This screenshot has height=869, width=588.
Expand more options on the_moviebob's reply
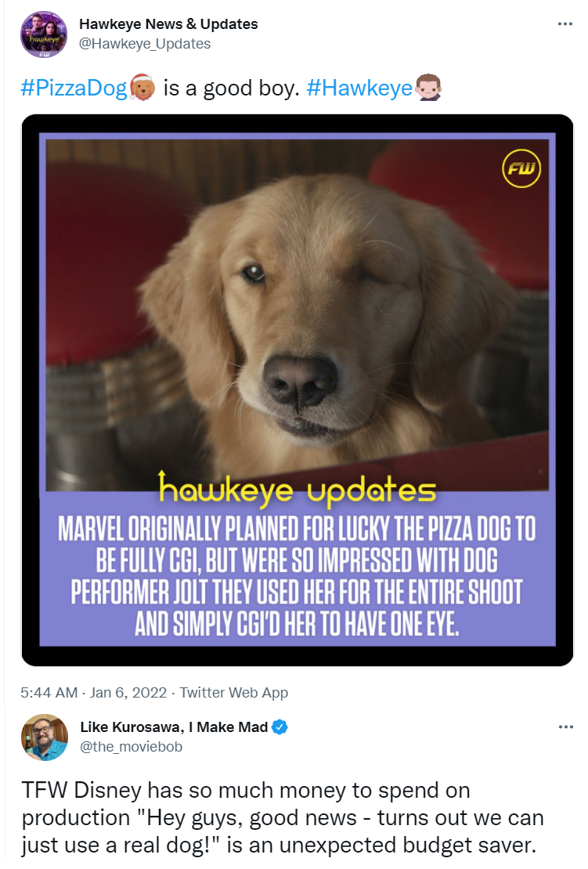point(565,727)
